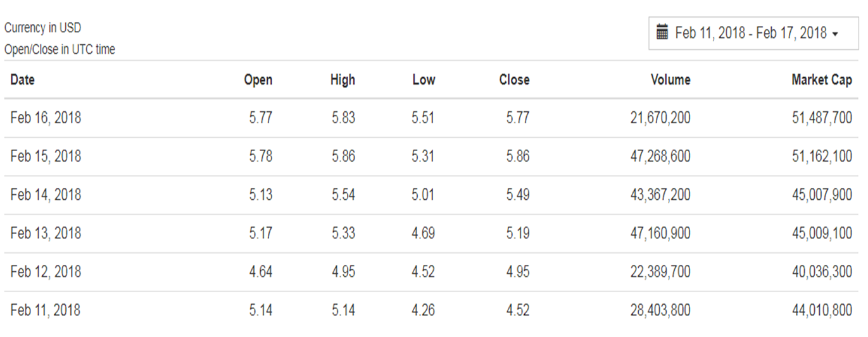Image resolution: width=868 pixels, height=337 pixels.
Task: Click the calendar icon in date picker
Action: (x=662, y=32)
